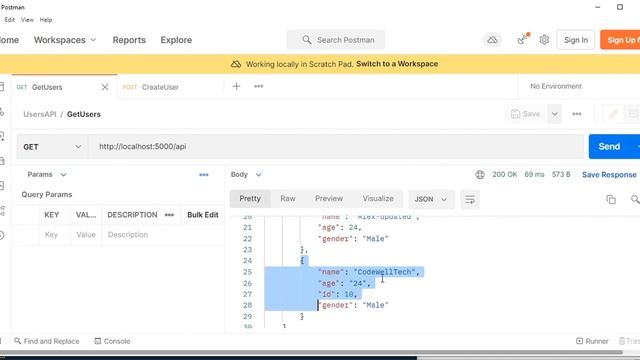
Task: Switch to Raw response view
Action: [288, 199]
